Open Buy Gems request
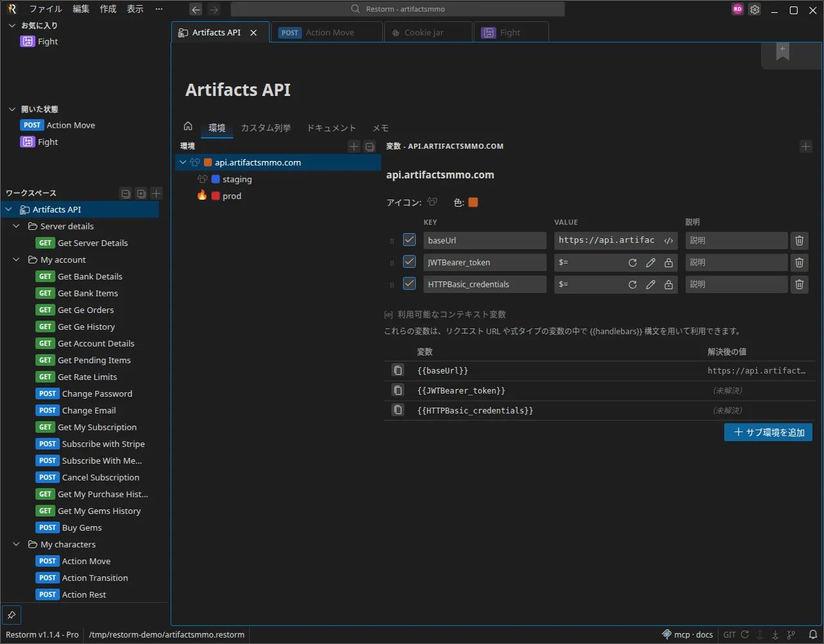This screenshot has width=824, height=644. (x=69, y=527)
